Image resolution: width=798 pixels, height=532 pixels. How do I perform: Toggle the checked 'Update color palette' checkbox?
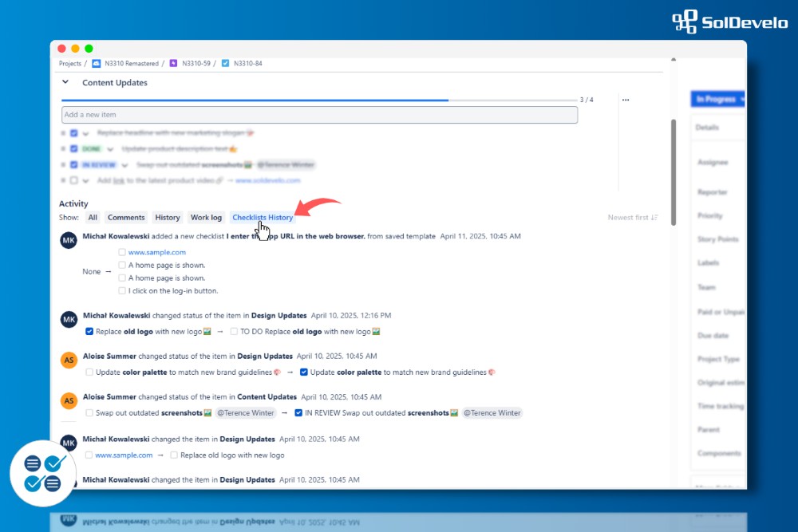click(304, 372)
